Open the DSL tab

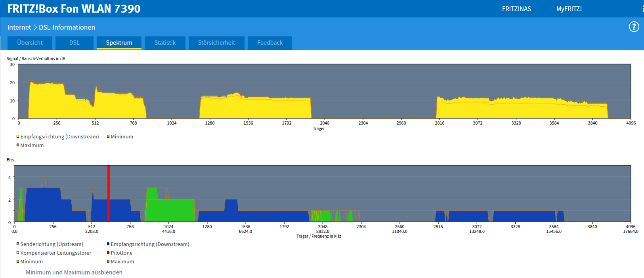click(x=74, y=43)
